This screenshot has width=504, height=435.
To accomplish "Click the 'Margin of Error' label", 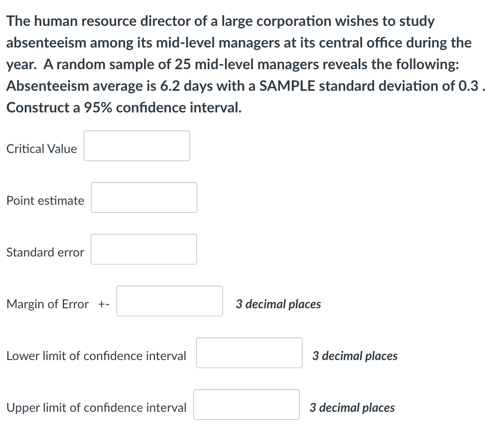I will pyautogui.click(x=48, y=304).
